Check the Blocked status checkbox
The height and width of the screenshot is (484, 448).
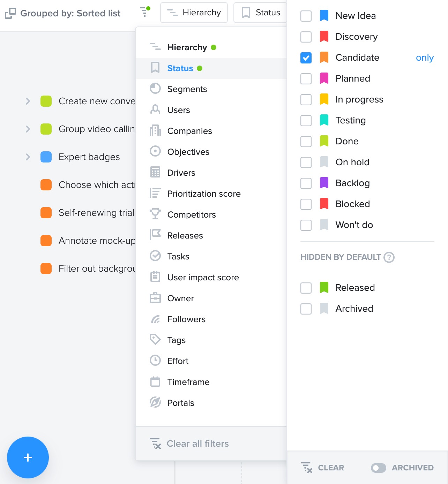[306, 204]
